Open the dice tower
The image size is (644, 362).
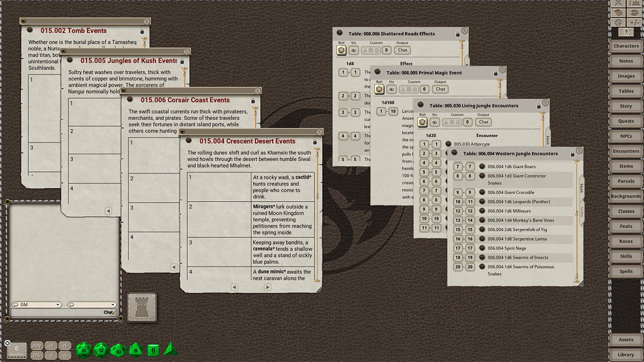click(x=142, y=307)
